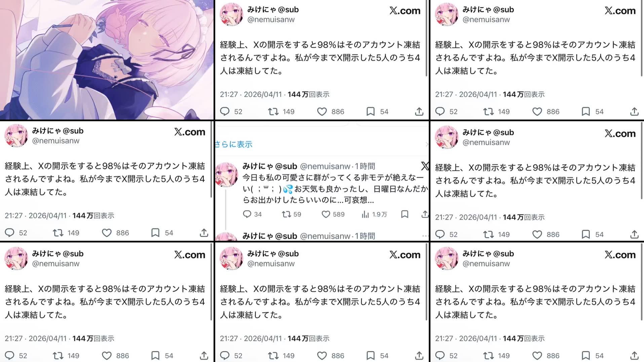644x362 pixels.
Task: Open the three-dot menu on the cut-off tweet
Action: [425, 236]
